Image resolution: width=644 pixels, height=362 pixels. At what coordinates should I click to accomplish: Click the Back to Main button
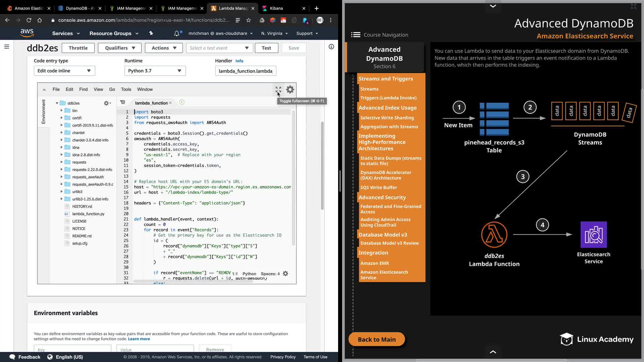(x=377, y=340)
